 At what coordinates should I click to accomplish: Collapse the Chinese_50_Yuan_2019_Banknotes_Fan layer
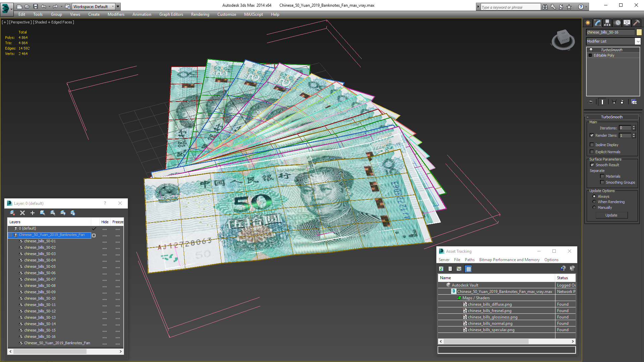click(x=10, y=235)
